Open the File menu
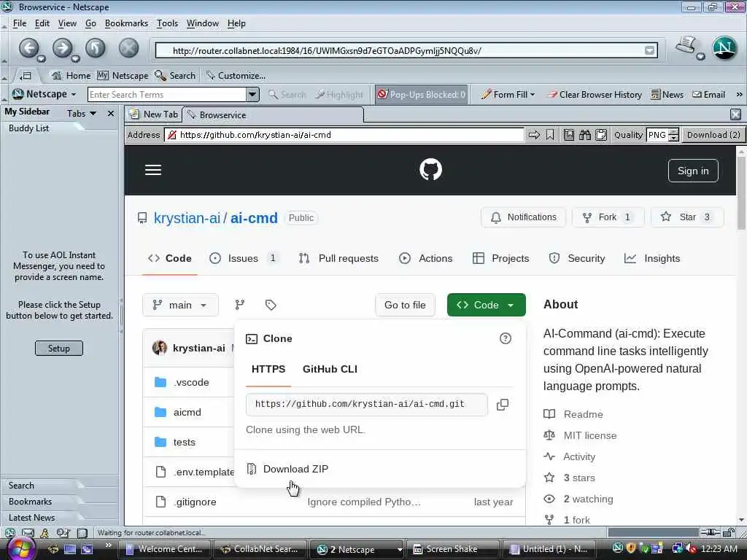This screenshot has height=560, width=747. [20, 23]
